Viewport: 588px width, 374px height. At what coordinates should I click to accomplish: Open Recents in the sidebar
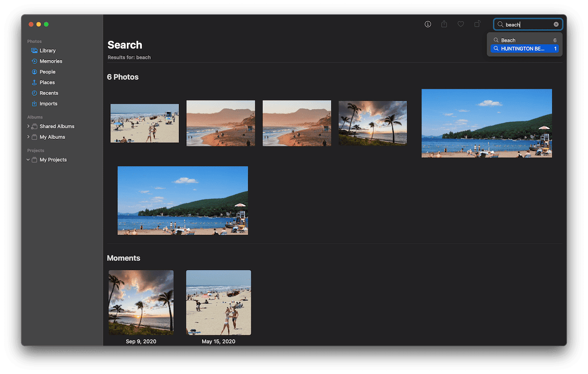point(48,93)
